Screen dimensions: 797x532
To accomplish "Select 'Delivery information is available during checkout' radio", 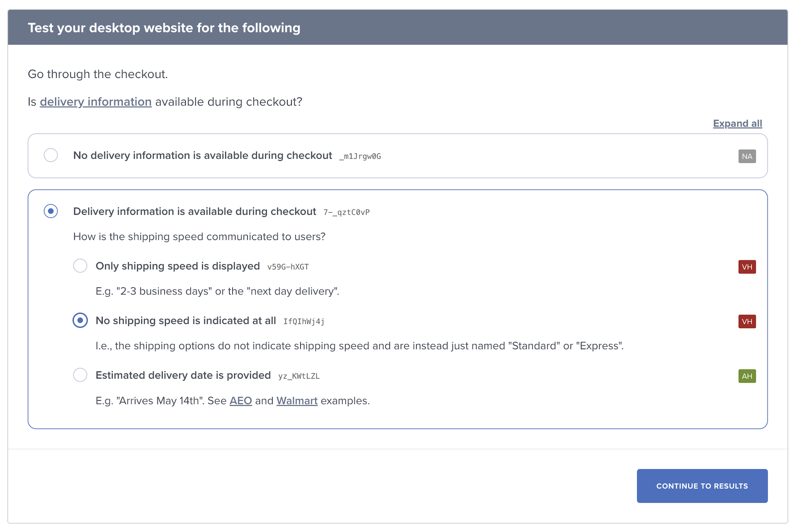I will coord(51,211).
